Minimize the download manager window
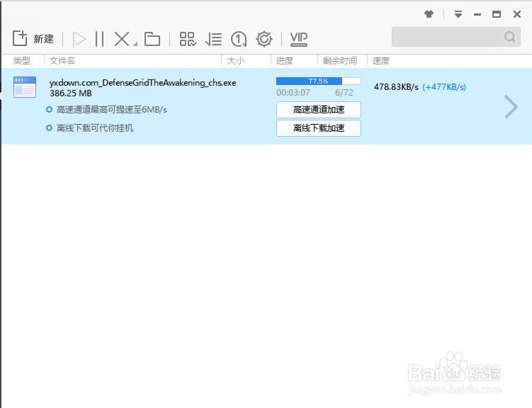The width and height of the screenshot is (532, 408). 477,14
